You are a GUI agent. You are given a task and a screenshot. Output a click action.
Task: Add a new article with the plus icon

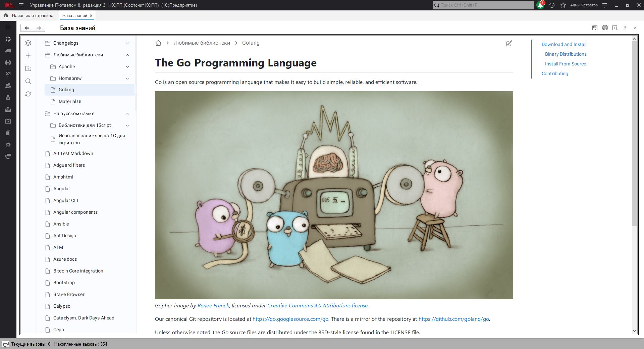coord(28,56)
